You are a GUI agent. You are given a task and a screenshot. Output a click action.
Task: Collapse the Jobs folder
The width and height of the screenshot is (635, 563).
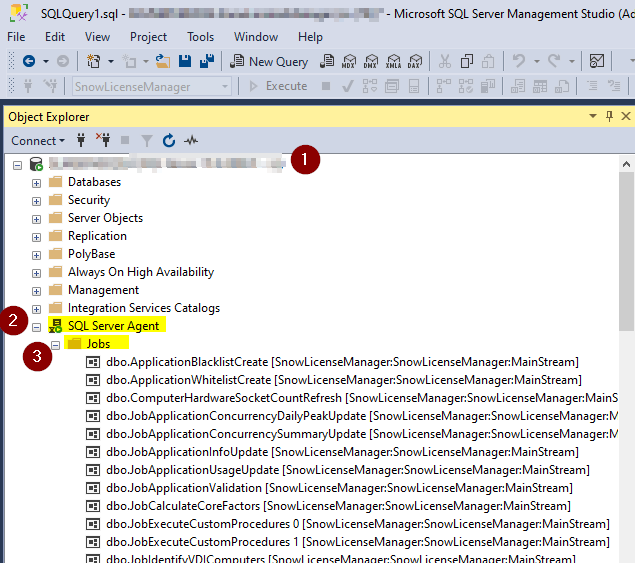point(55,345)
